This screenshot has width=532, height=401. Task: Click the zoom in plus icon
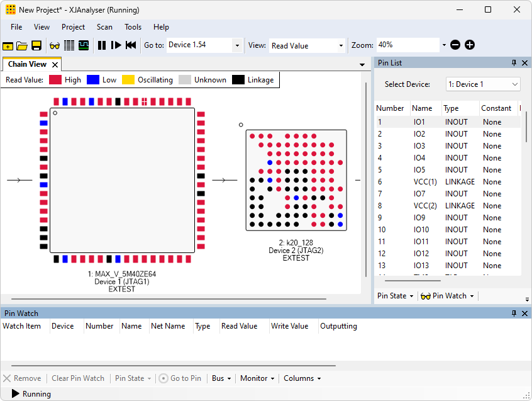[470, 45]
